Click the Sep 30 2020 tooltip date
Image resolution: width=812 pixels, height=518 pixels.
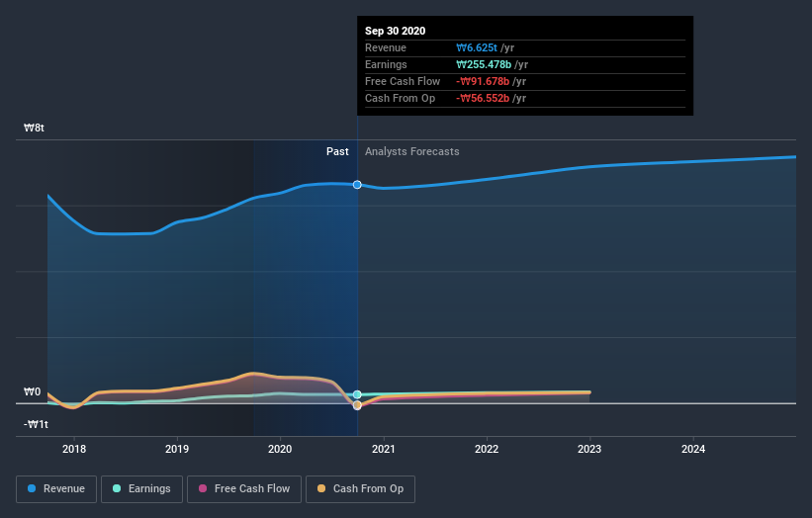click(x=396, y=31)
